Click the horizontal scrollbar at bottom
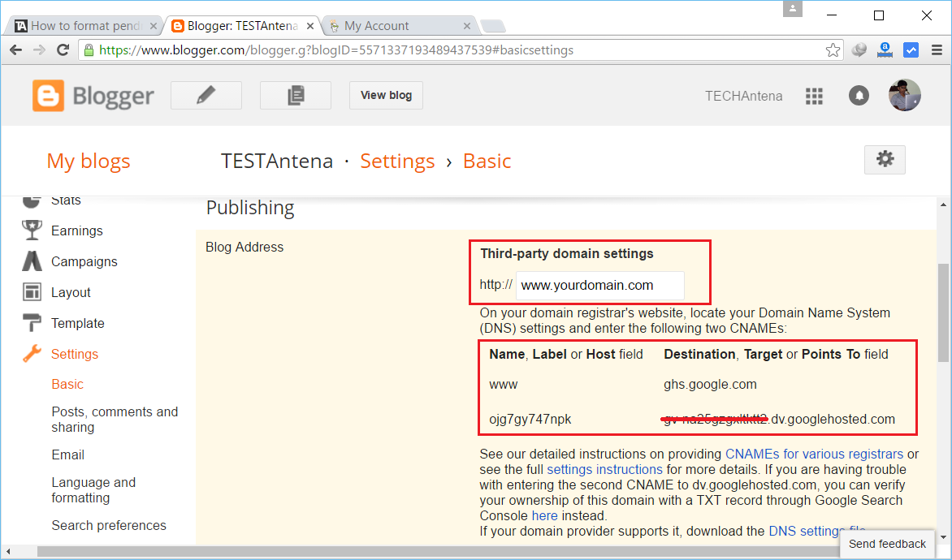 point(437,551)
